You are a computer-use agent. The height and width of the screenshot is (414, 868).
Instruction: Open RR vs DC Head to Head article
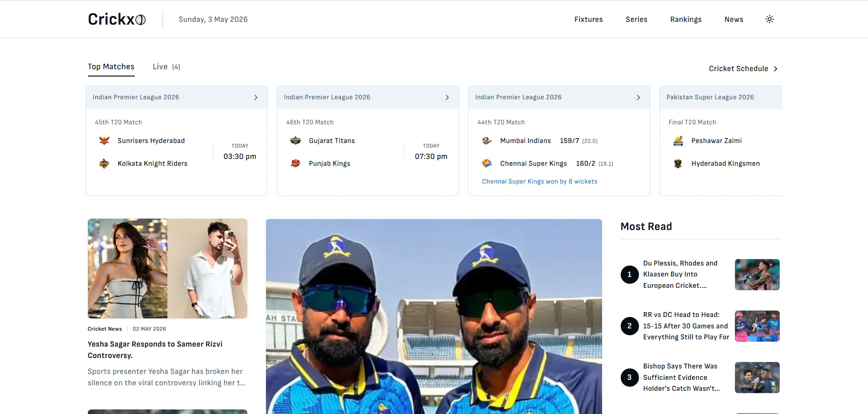[686, 326]
